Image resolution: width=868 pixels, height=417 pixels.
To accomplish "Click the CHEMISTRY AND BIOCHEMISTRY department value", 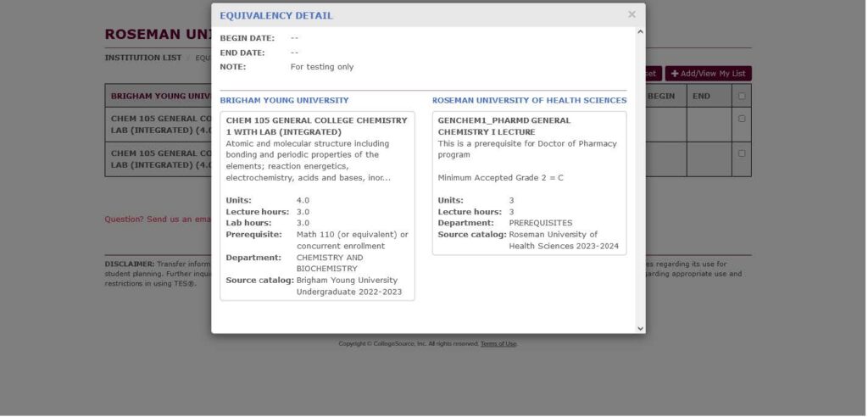I will coord(330,263).
